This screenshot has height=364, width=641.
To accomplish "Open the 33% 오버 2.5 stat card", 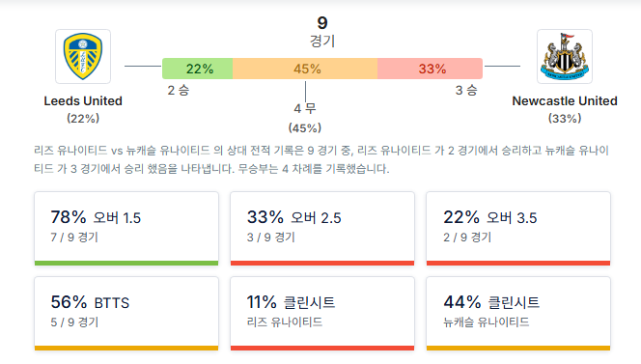I will click(322, 229).
